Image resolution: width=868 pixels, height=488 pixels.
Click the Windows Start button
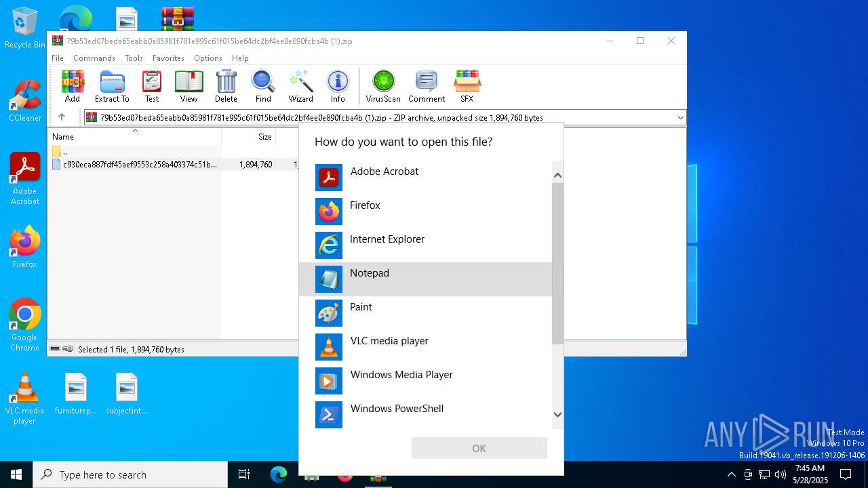tap(16, 474)
